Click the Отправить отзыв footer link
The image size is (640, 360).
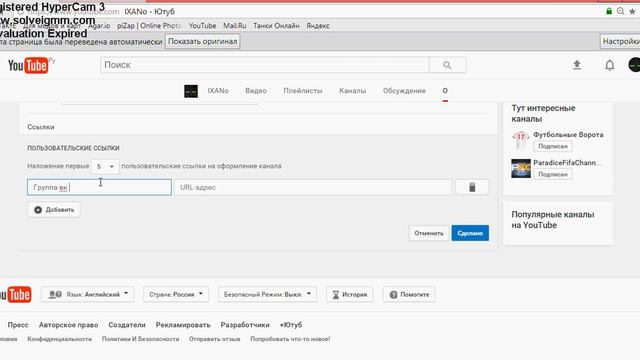coord(214,339)
